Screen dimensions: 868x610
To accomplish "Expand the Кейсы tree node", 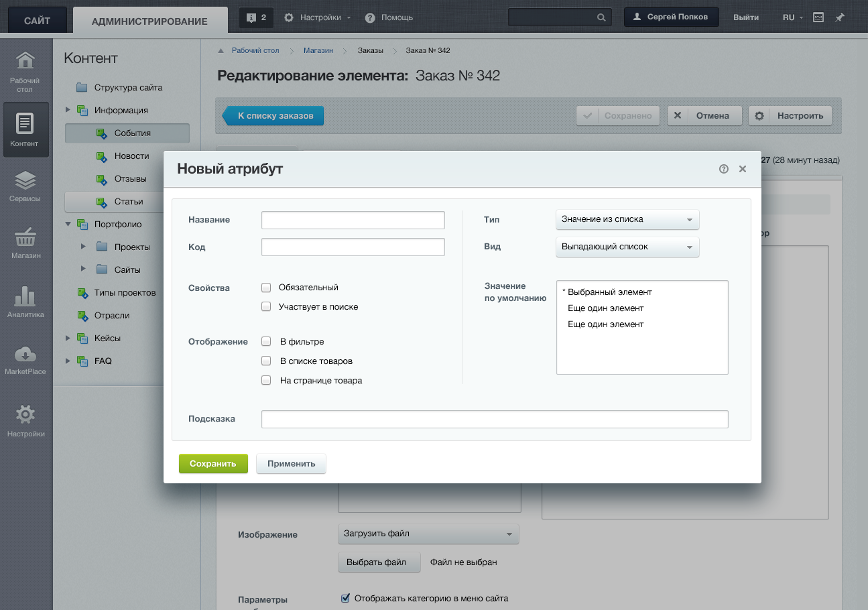I will [68, 339].
